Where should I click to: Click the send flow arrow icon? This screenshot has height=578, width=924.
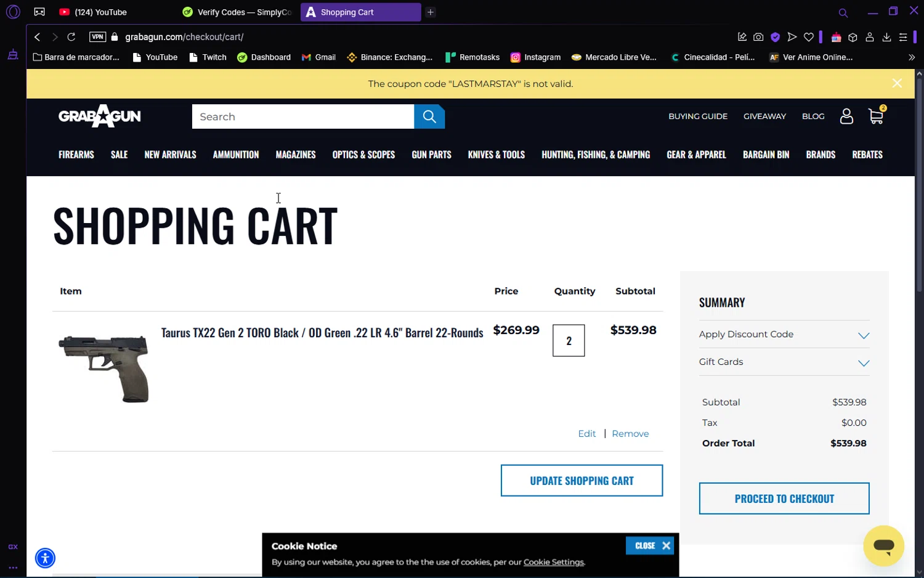(x=792, y=37)
